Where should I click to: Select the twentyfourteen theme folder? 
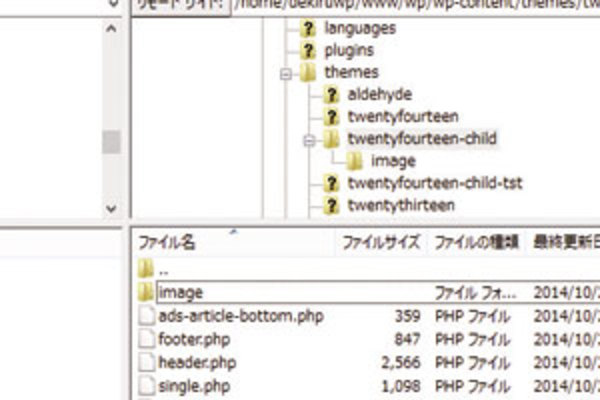tap(403, 117)
